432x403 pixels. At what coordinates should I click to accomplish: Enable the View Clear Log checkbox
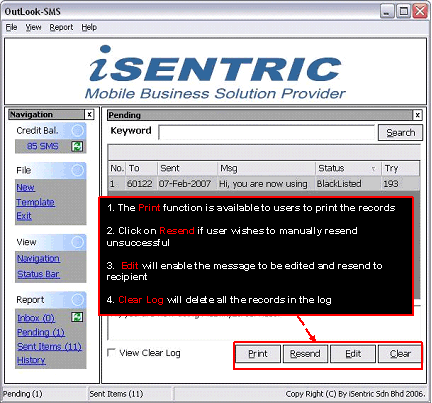(x=111, y=352)
